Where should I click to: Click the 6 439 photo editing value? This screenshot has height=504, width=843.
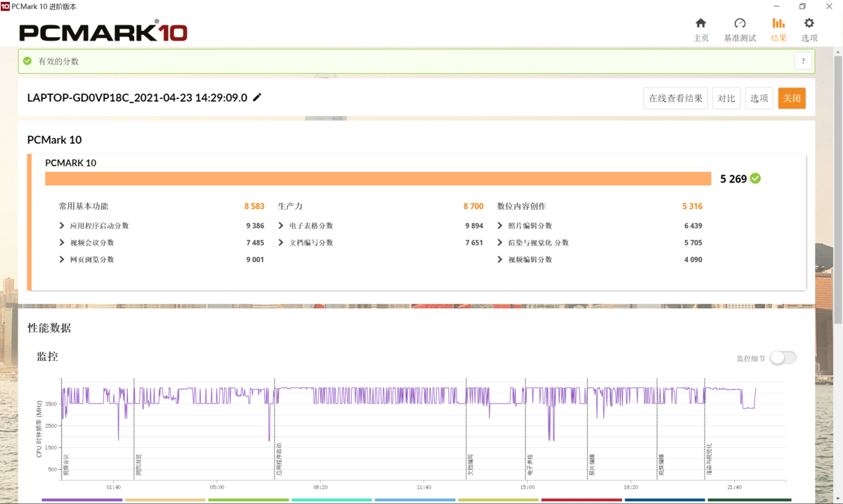point(693,226)
